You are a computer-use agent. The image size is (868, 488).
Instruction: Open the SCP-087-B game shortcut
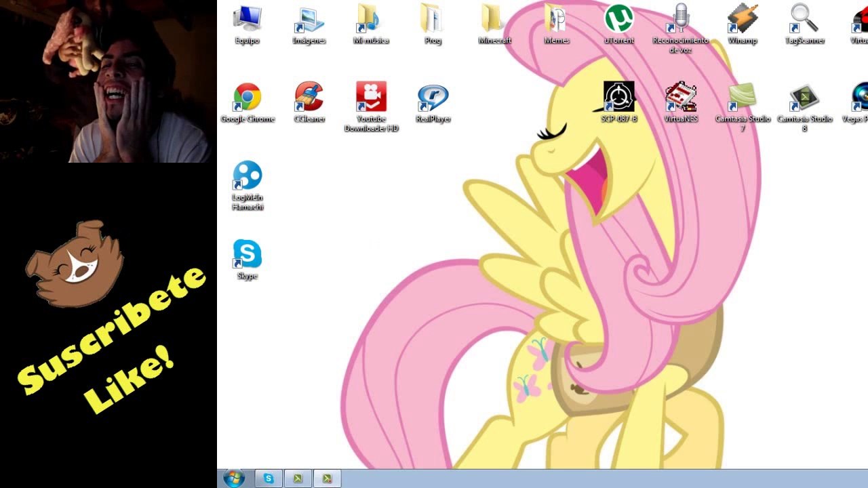(x=618, y=103)
